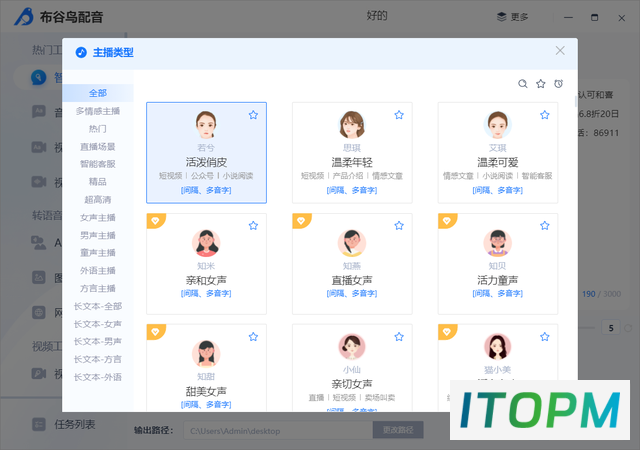The width and height of the screenshot is (640, 450).
Task: Favorite the 若兮 voice card
Action: pos(253,115)
